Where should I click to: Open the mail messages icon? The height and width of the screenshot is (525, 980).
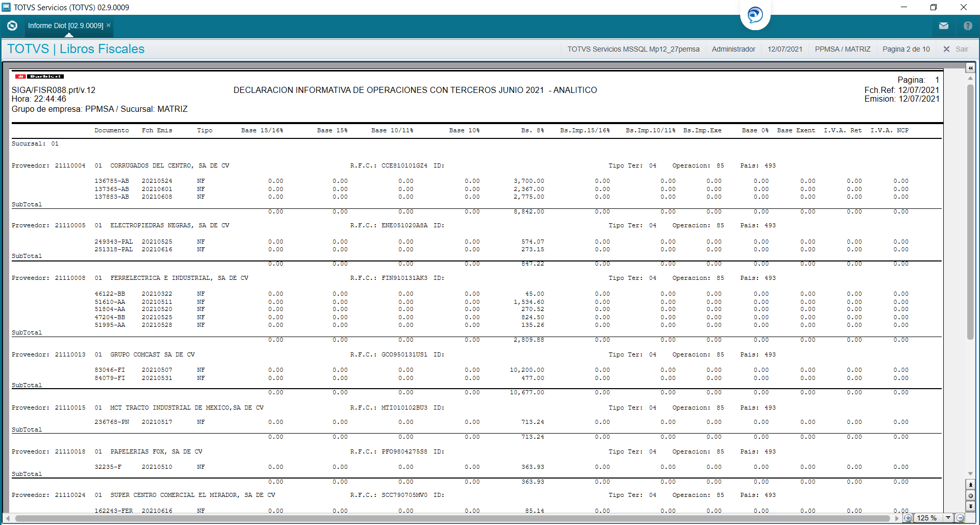pyautogui.click(x=943, y=26)
